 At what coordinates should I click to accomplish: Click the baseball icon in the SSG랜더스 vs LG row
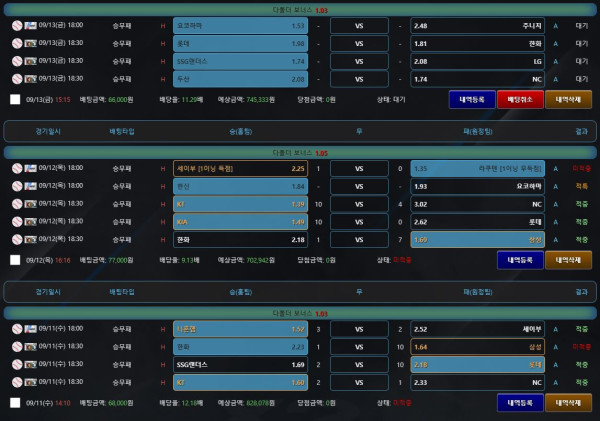coord(17,61)
